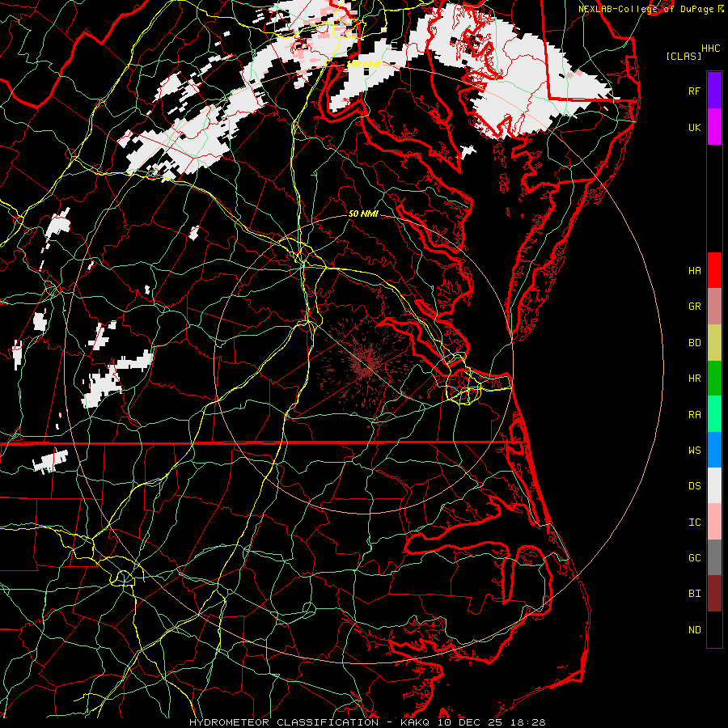The width and height of the screenshot is (728, 728).
Task: Click the ND black legend swatch
Action: click(714, 629)
